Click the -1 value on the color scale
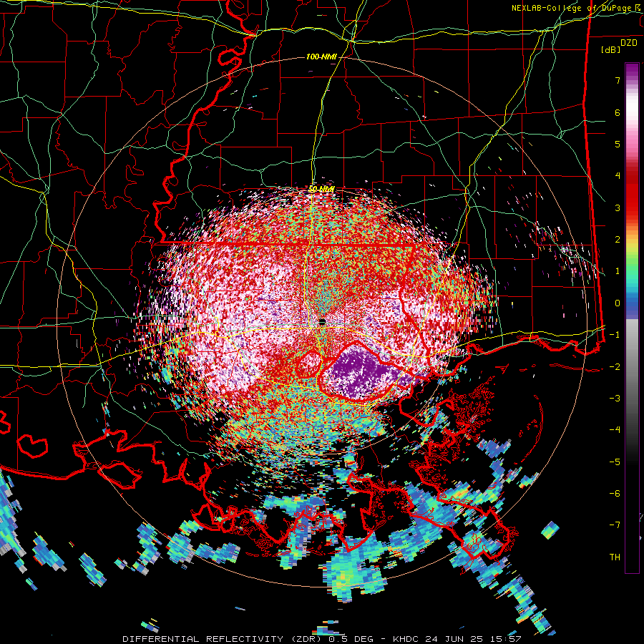The height and width of the screenshot is (644, 644). pyautogui.click(x=615, y=335)
